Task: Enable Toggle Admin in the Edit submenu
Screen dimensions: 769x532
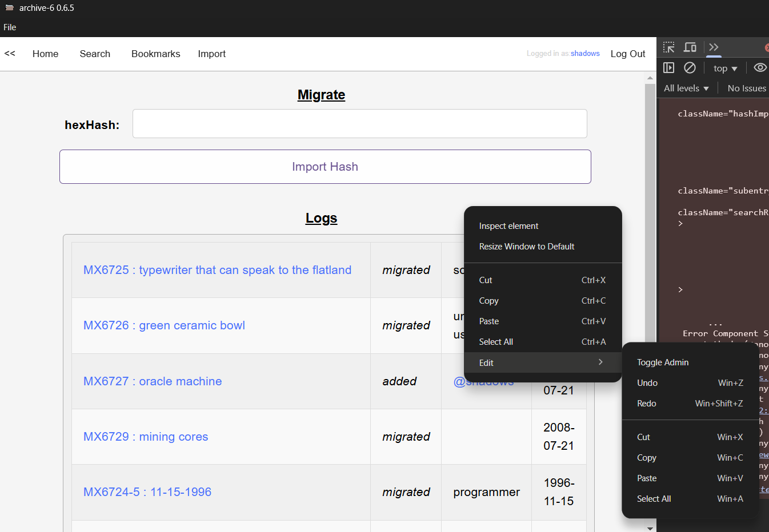Action: coord(663,362)
